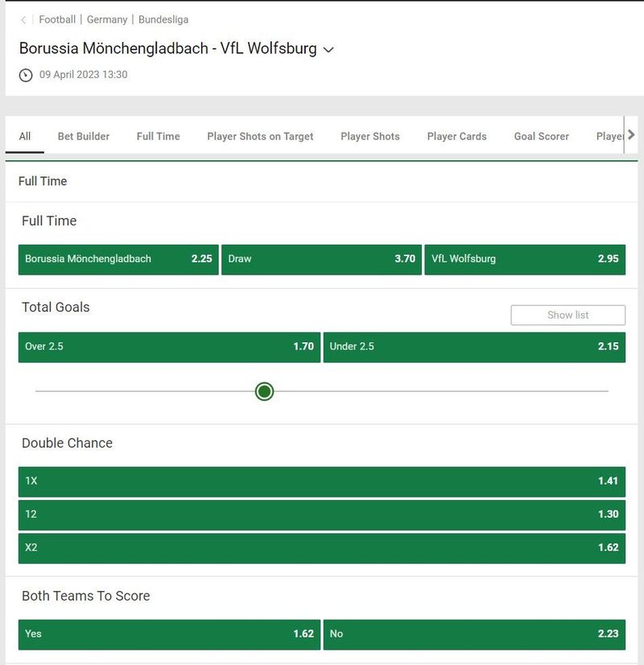Select Both Teams To Score No
This screenshot has height=665, width=644.
pos(474,634)
